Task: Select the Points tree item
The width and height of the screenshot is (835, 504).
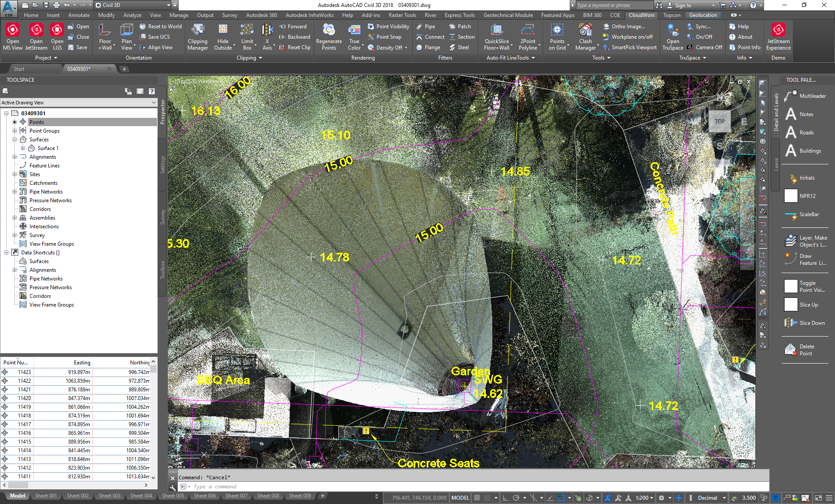Action: click(x=37, y=122)
